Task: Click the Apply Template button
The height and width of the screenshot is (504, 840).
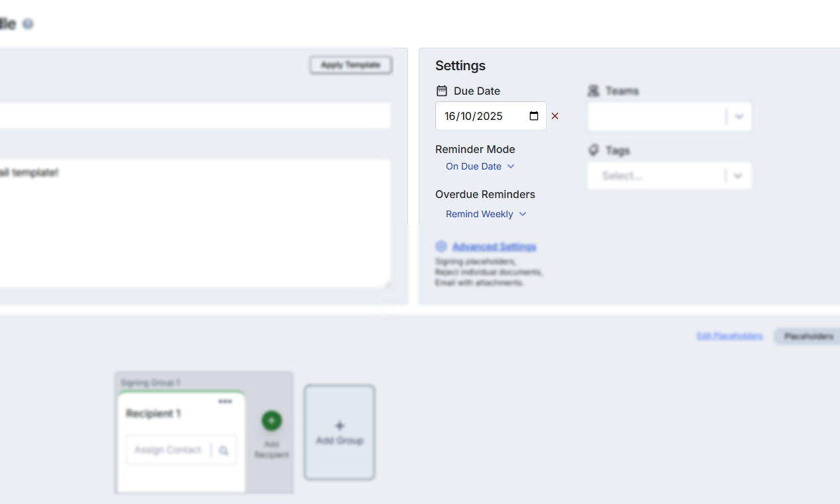Action: (350, 65)
